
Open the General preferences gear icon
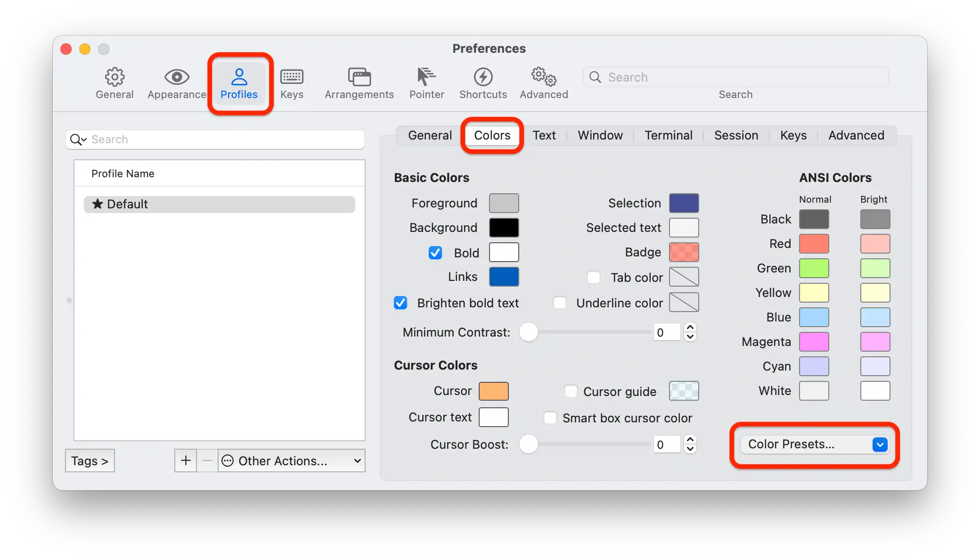point(114,77)
